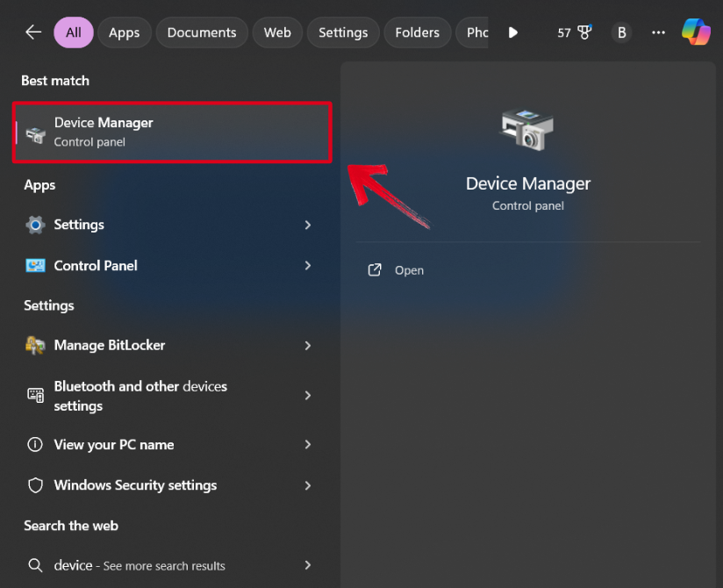
Task: Expand the Control Panel result chevron
Action: click(308, 266)
